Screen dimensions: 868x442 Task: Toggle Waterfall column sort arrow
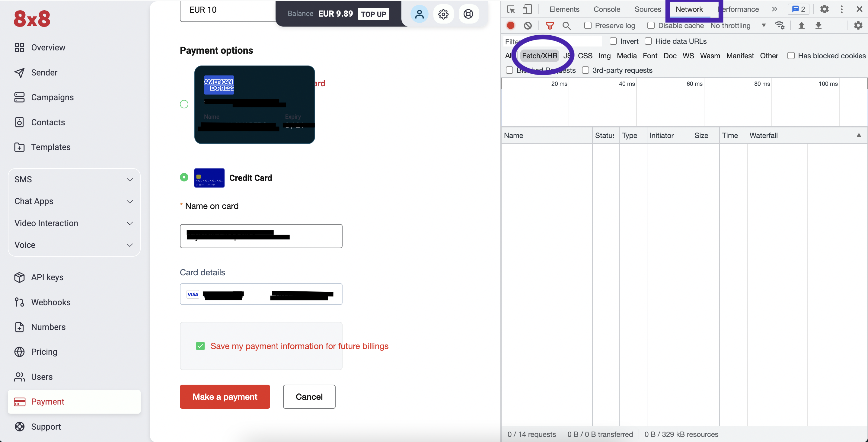tap(859, 135)
